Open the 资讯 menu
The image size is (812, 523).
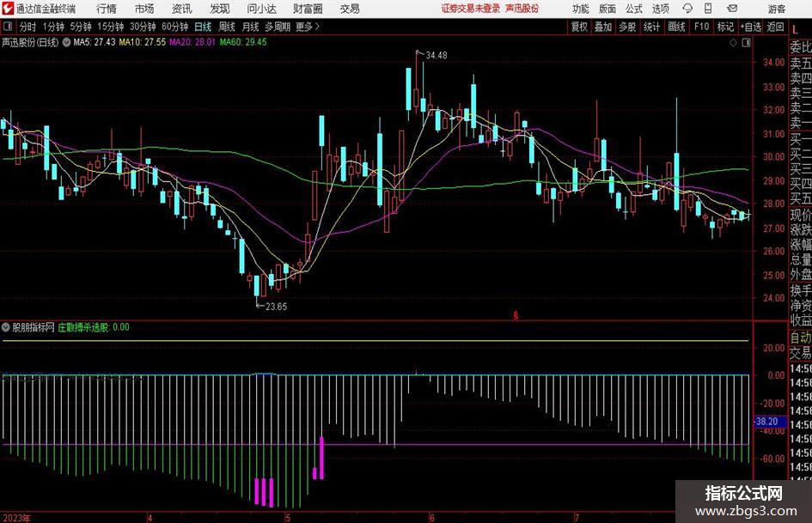(x=182, y=9)
